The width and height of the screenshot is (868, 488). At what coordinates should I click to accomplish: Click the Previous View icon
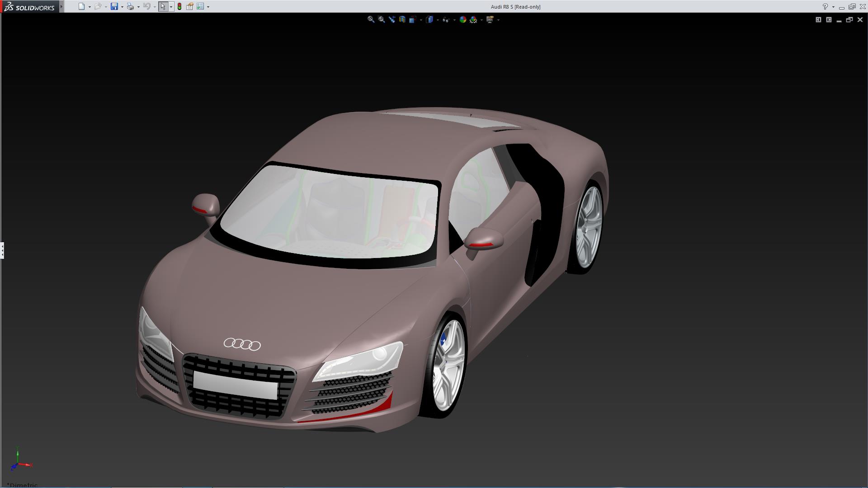(x=392, y=19)
